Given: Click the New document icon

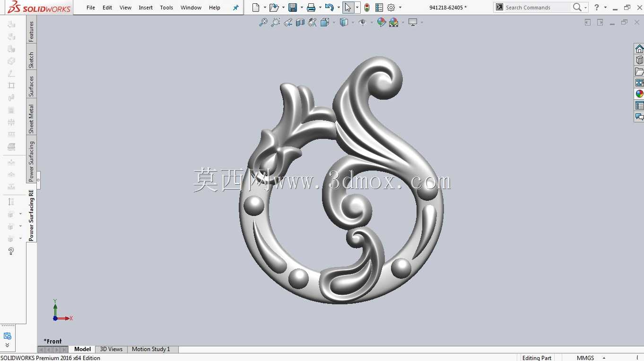Looking at the screenshot, I should tap(256, 8).
